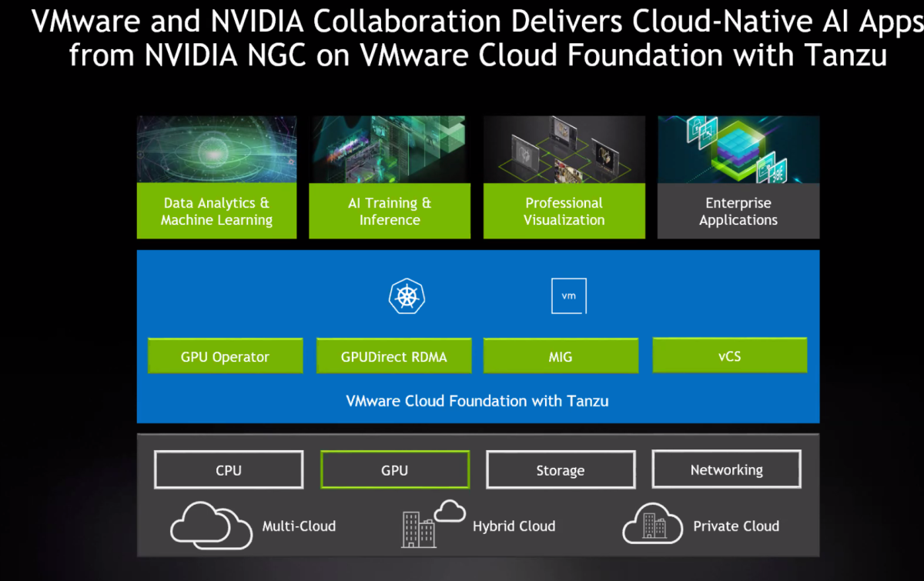This screenshot has width=924, height=581.
Task: Click the vCS green box
Action: click(729, 356)
